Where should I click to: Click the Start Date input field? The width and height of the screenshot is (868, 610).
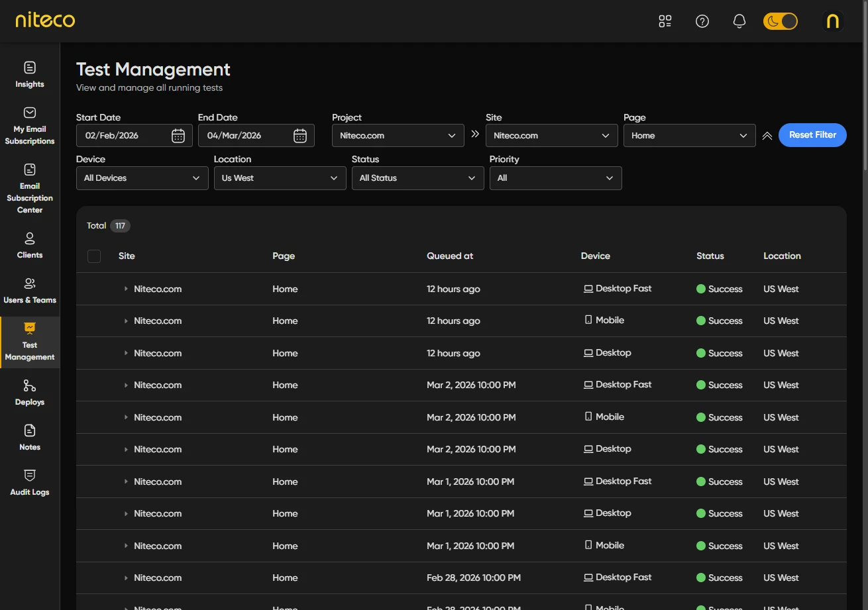point(123,136)
